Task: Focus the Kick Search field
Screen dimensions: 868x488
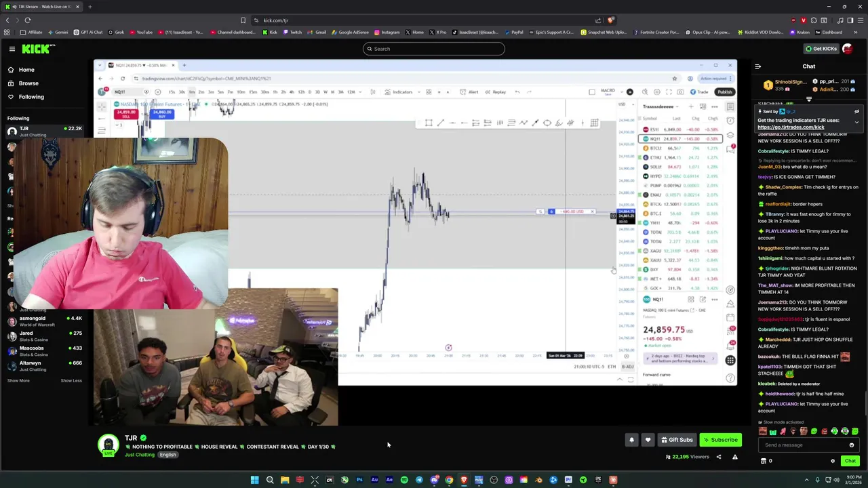Action: pyautogui.click(x=433, y=49)
